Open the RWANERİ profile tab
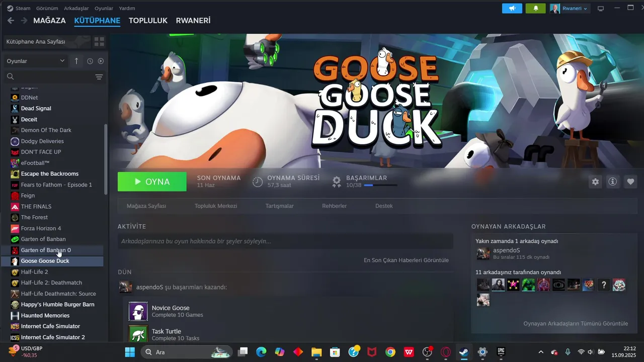 [x=193, y=21]
